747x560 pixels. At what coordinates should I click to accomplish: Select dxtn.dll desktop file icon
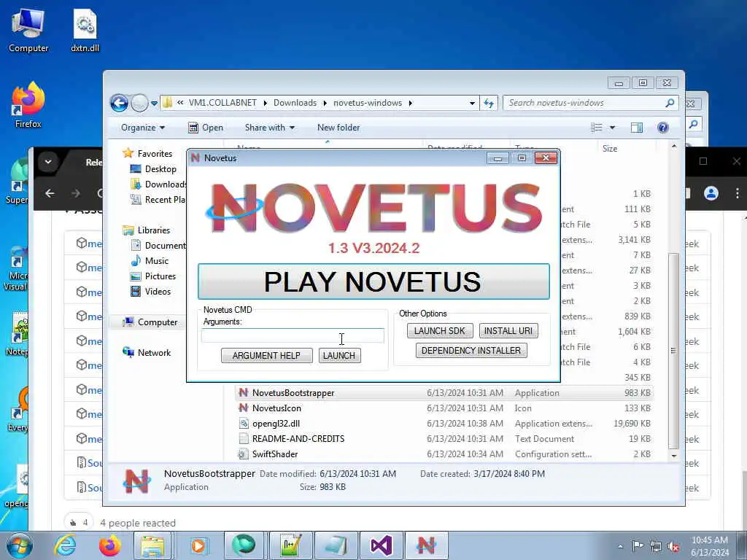click(x=85, y=31)
